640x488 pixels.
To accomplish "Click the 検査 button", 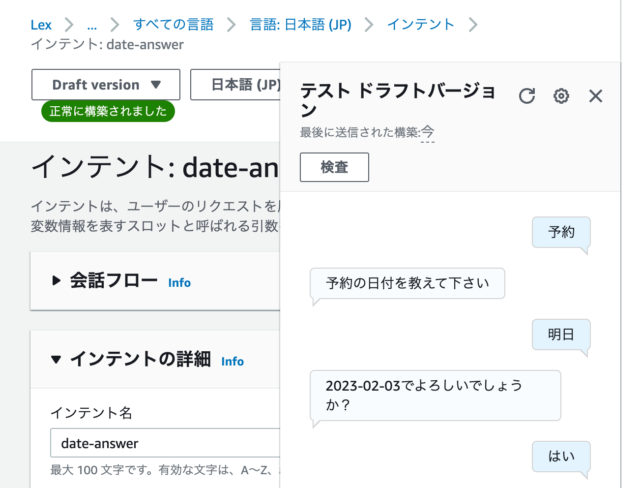I will [334, 168].
